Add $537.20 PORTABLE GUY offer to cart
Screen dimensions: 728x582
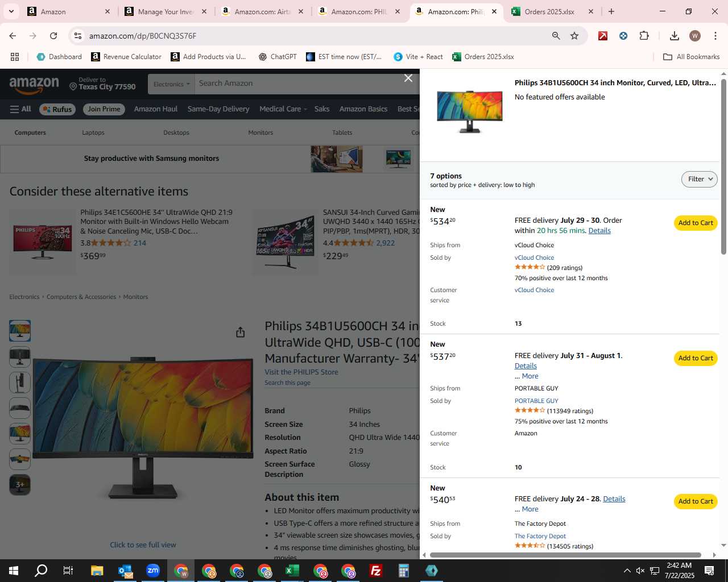(696, 358)
